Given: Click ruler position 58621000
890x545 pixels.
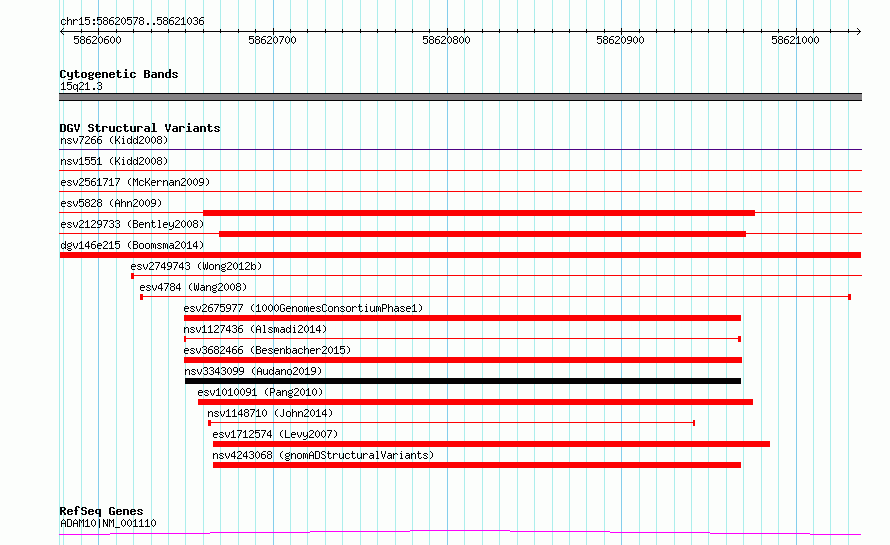Looking at the screenshot, I should pyautogui.click(x=795, y=40).
